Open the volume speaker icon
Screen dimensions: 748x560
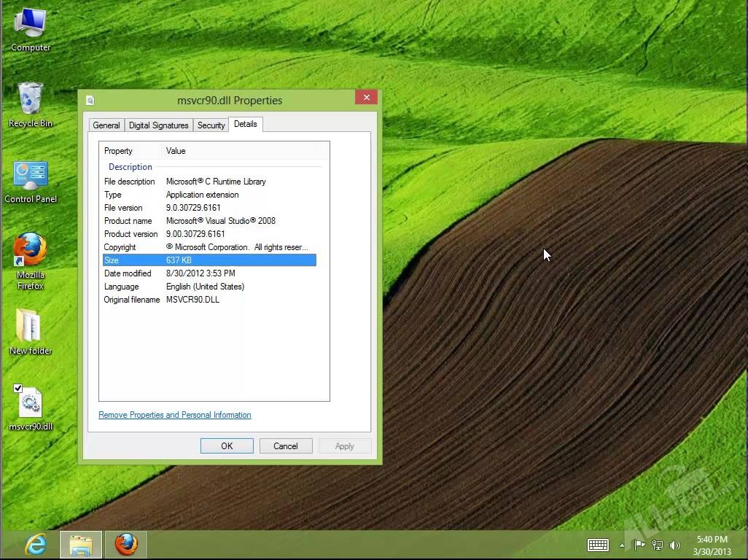[x=674, y=545]
